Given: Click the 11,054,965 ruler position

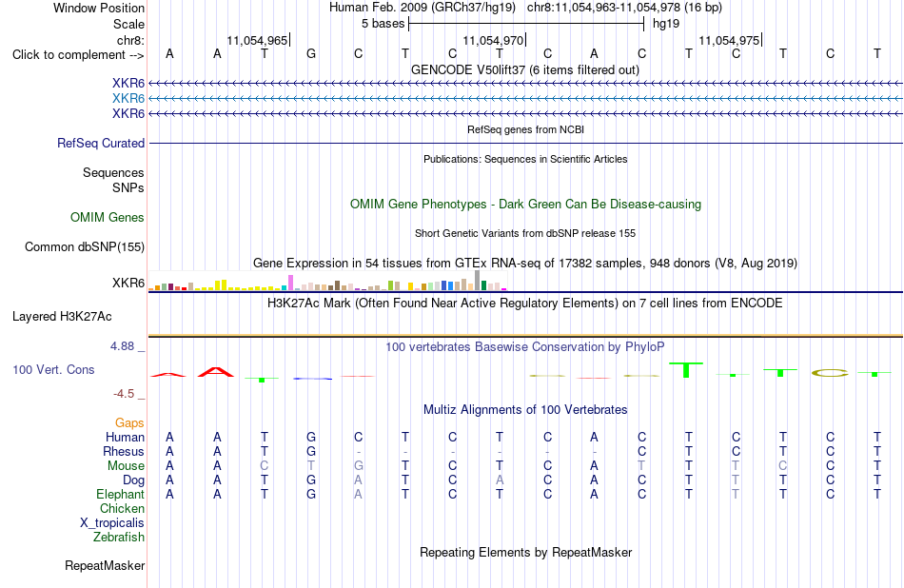Looking at the screenshot, I should point(257,40).
